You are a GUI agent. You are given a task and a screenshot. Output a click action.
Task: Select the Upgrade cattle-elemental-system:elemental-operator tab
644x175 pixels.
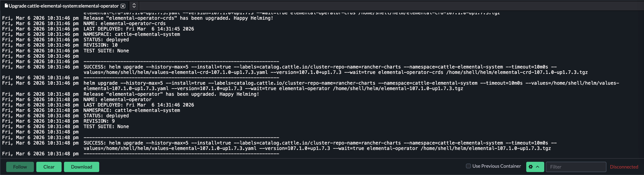tap(63, 6)
